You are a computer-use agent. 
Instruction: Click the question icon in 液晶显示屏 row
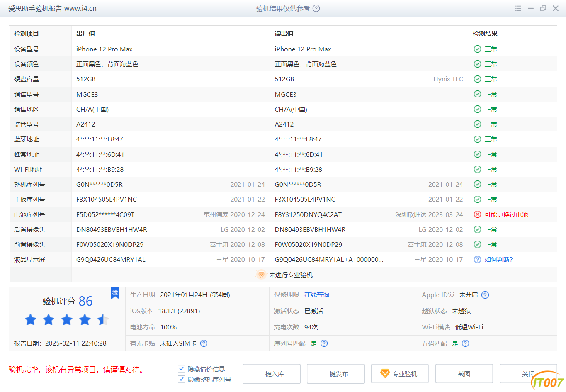(477, 259)
